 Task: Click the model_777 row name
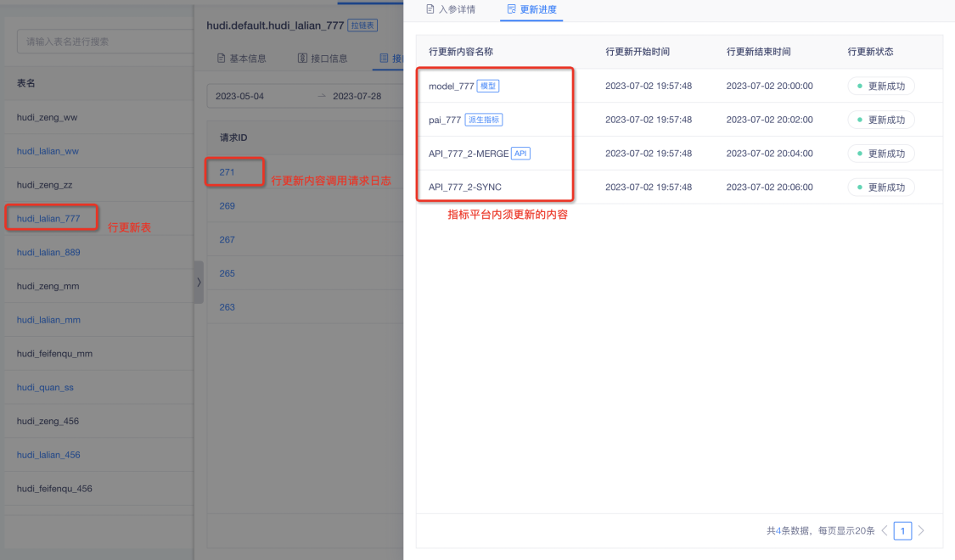pyautogui.click(x=452, y=87)
